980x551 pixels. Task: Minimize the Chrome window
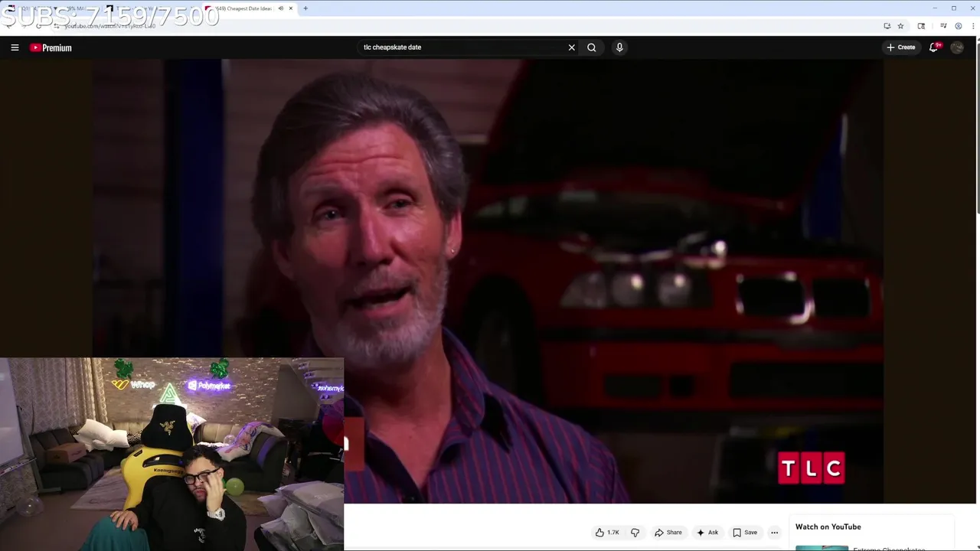pos(934,8)
